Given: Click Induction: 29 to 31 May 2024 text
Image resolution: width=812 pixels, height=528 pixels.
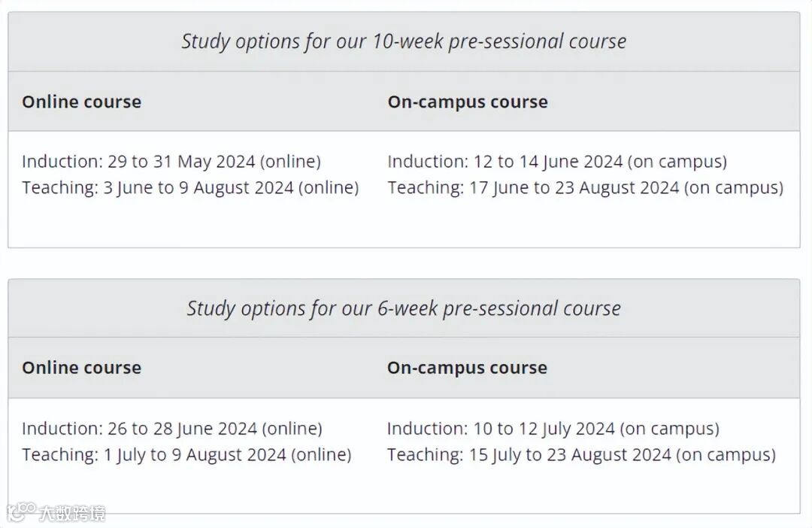Looking at the screenshot, I should [171, 161].
